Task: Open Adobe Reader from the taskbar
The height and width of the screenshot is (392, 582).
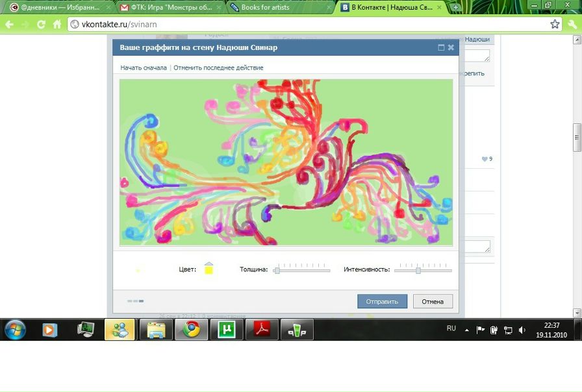Action: pyautogui.click(x=261, y=330)
